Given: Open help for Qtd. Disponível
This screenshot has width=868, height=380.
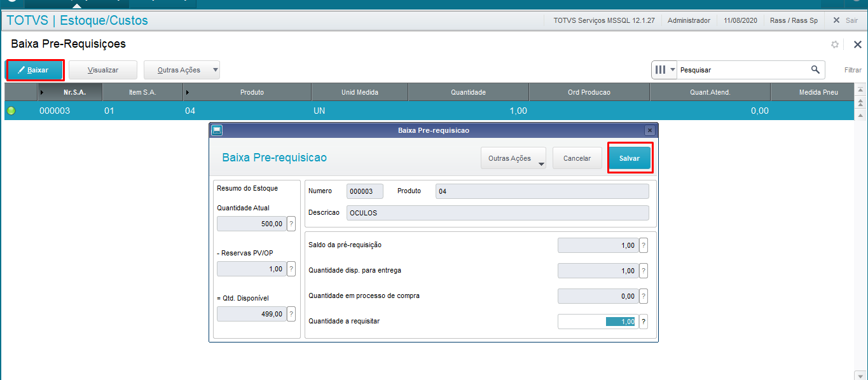Looking at the screenshot, I should tap(291, 314).
